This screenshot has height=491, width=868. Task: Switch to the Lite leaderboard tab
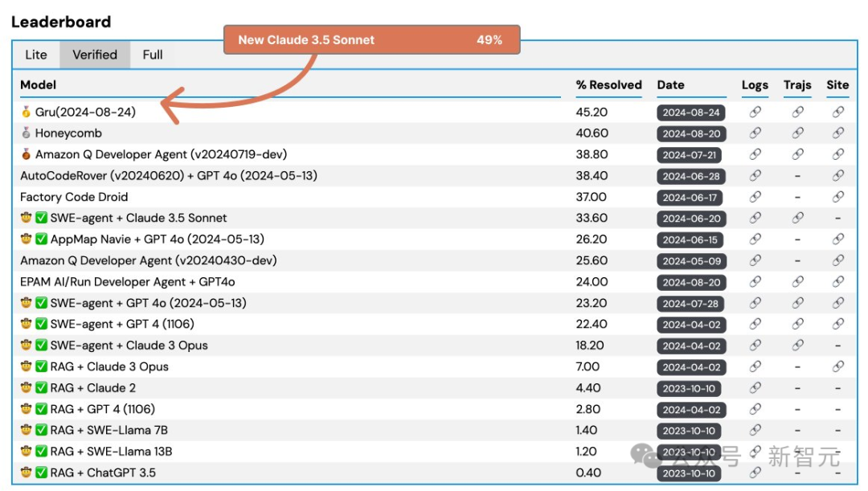point(36,55)
